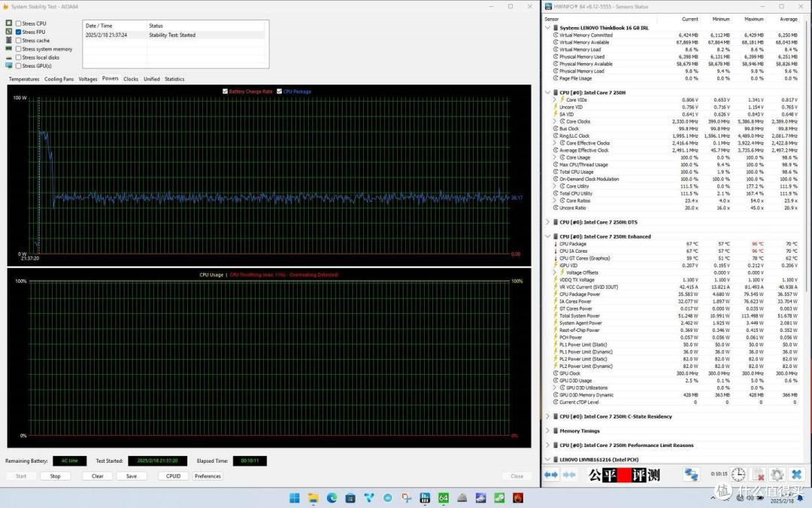Click the Preferences button
812x508 pixels.
coord(208,476)
